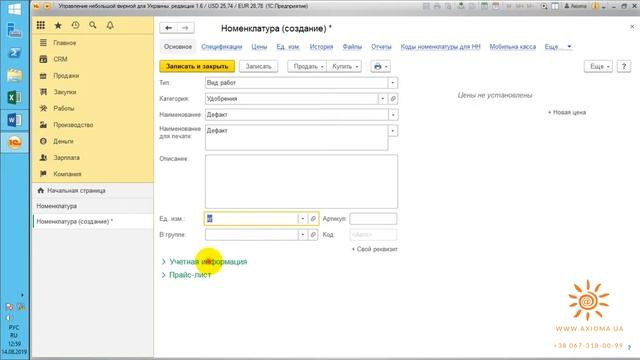
Task: Click the В группе input field
Action: [251, 235]
